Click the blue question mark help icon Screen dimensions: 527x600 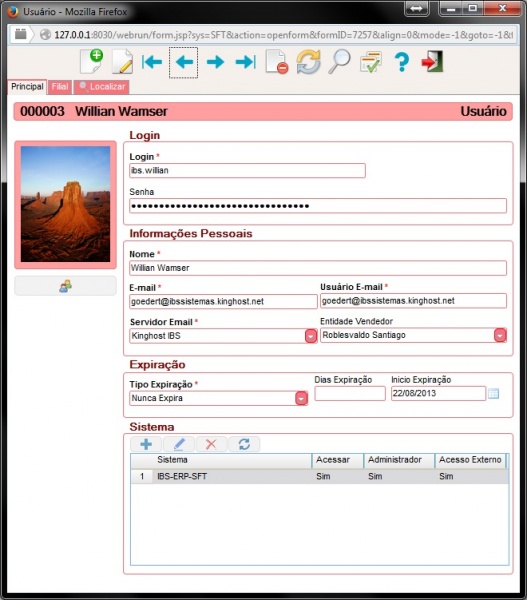point(401,62)
